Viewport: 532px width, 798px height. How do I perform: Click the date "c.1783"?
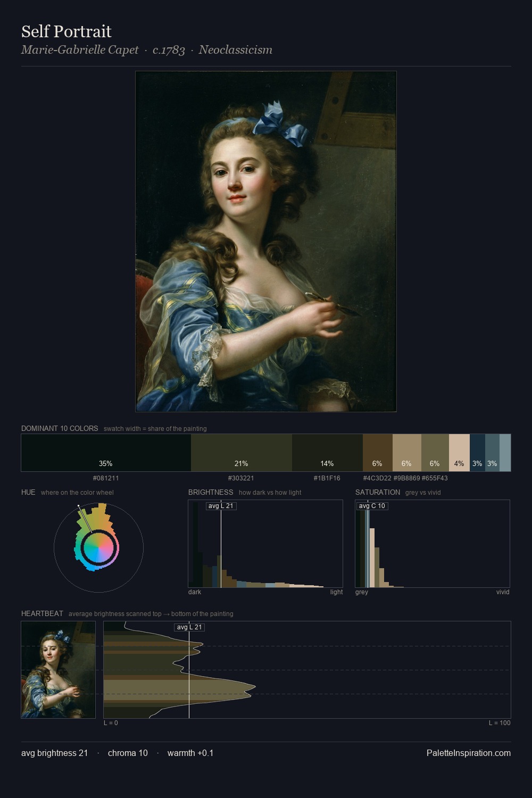click(x=169, y=50)
